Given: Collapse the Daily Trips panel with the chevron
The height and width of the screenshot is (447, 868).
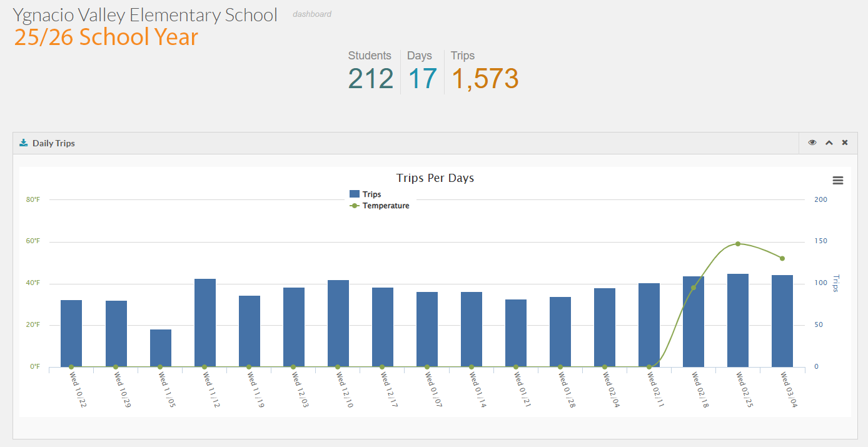Looking at the screenshot, I should point(829,143).
